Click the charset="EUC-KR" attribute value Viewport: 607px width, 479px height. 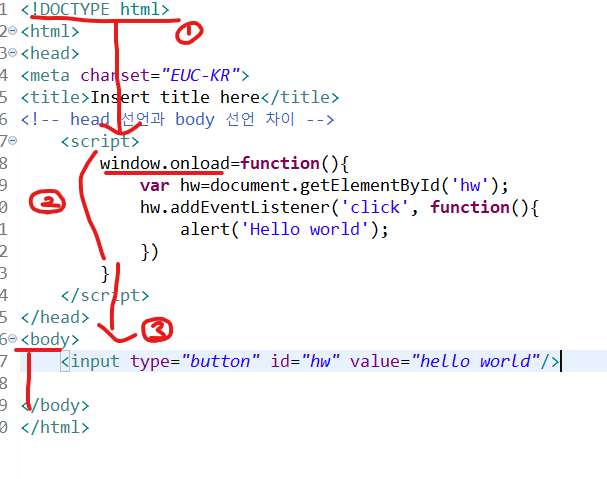point(201,75)
